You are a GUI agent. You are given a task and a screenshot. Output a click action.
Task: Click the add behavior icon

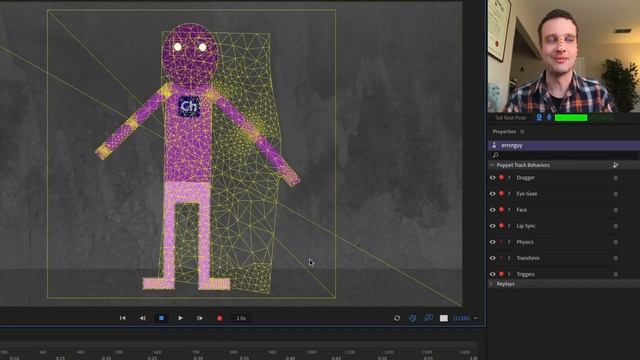(615, 165)
